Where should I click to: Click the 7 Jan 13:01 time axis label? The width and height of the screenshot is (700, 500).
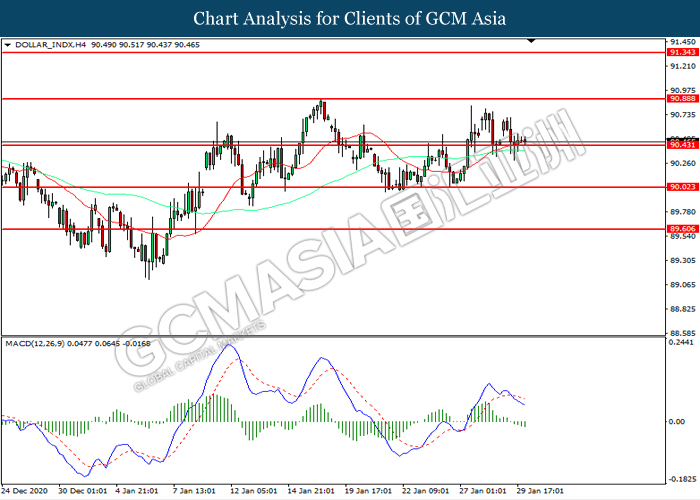pyautogui.click(x=194, y=491)
